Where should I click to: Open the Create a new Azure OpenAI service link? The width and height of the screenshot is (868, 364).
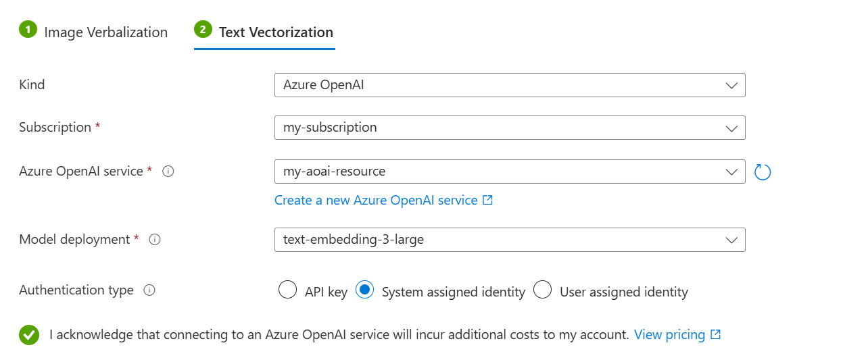[376, 201]
